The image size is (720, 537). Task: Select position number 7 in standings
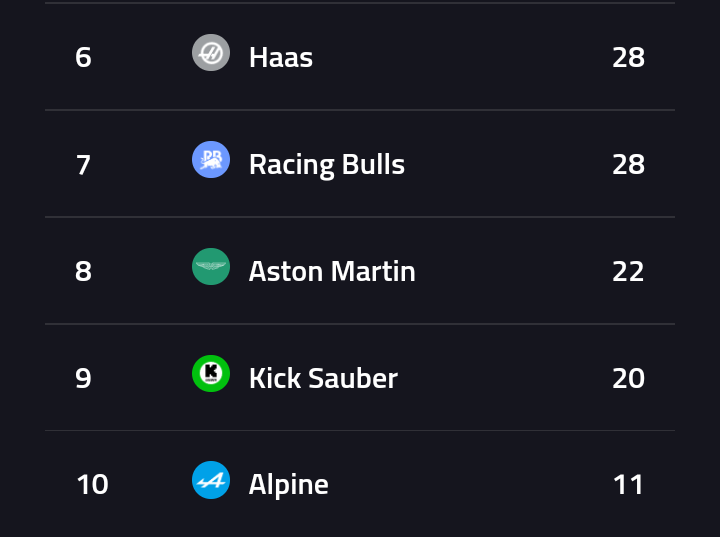click(x=83, y=164)
